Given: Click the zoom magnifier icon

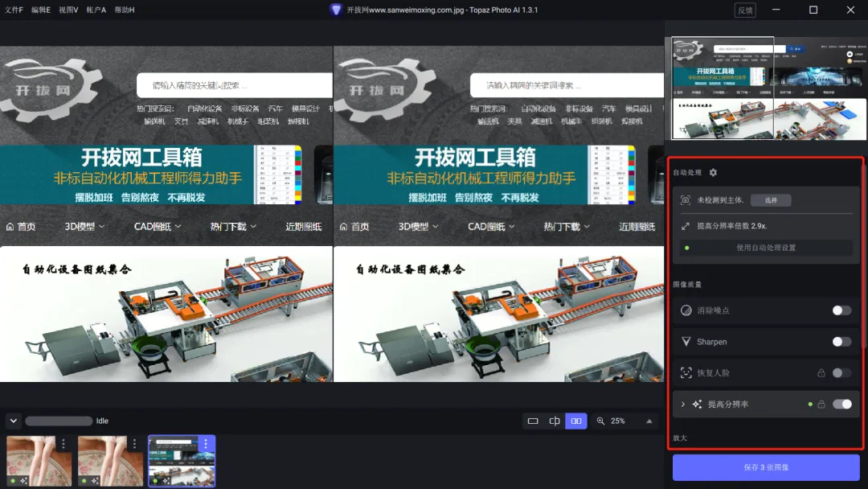Looking at the screenshot, I should [x=600, y=421].
